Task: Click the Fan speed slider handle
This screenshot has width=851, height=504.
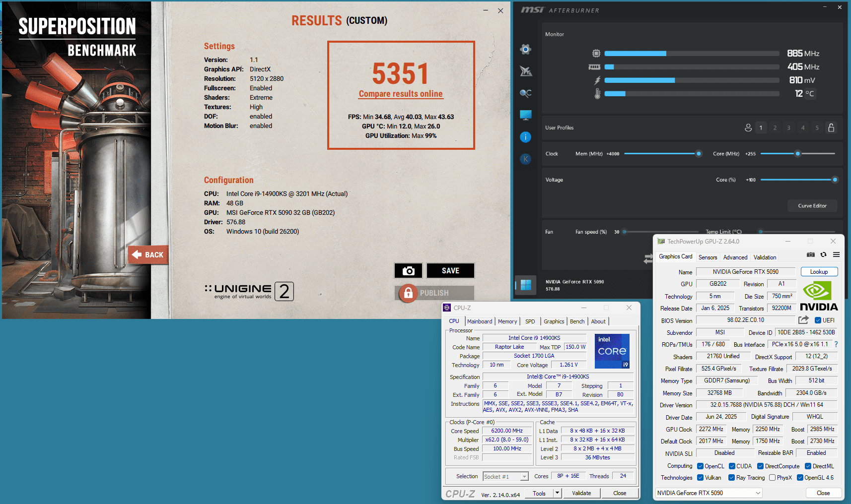Action: pos(625,232)
